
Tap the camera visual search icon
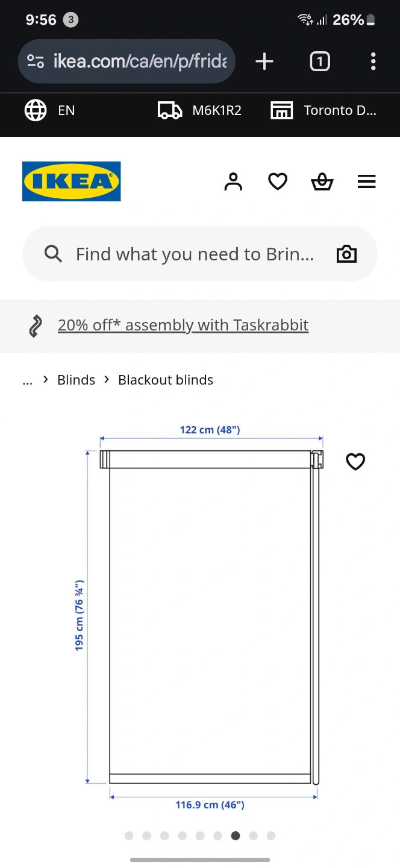tap(346, 254)
